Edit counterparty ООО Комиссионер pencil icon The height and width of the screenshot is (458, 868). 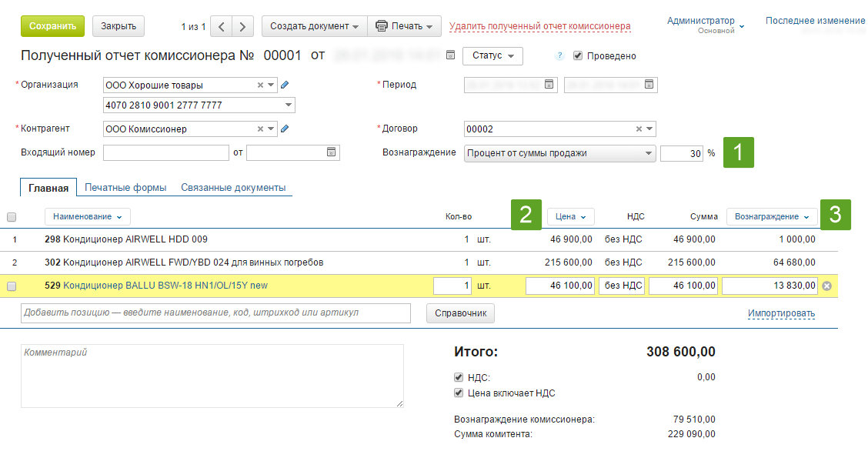[285, 129]
